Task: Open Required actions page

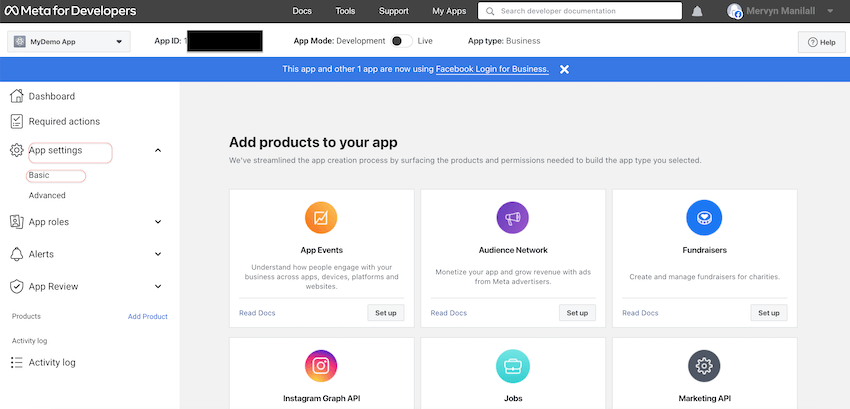Action: click(x=64, y=122)
